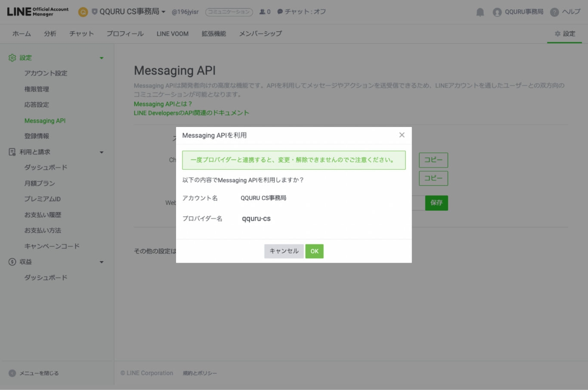The height and width of the screenshot is (390, 588).
Task: Click the 設定 gear icon in sidebar
Action: [x=12, y=58]
